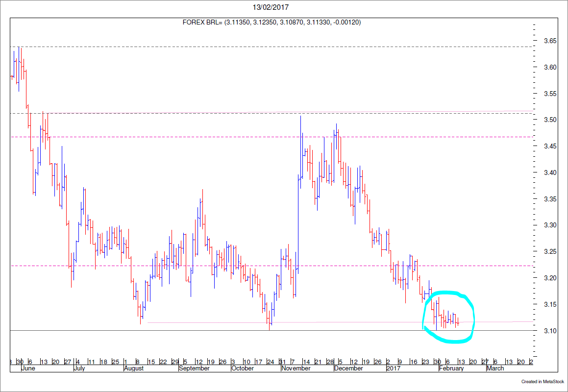568x392 pixels.
Task: Select the September month label
Action: click(x=194, y=368)
